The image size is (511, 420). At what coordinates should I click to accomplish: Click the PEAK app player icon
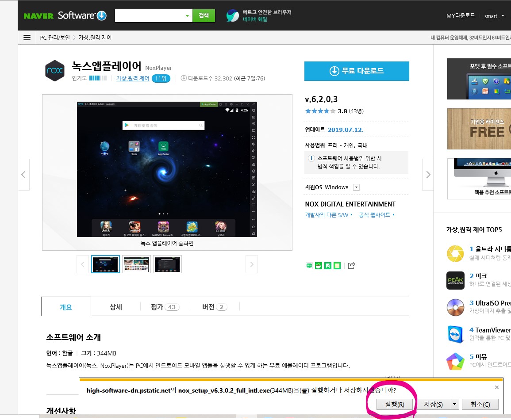pyautogui.click(x=455, y=280)
